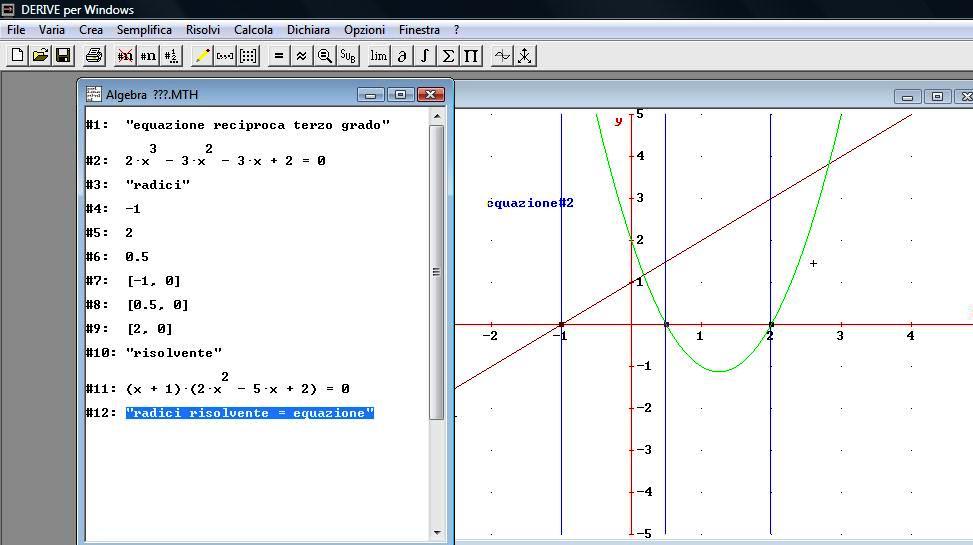Click the DERIVE application icon in title bar
The height and width of the screenshot is (545, 973).
pos(8,9)
